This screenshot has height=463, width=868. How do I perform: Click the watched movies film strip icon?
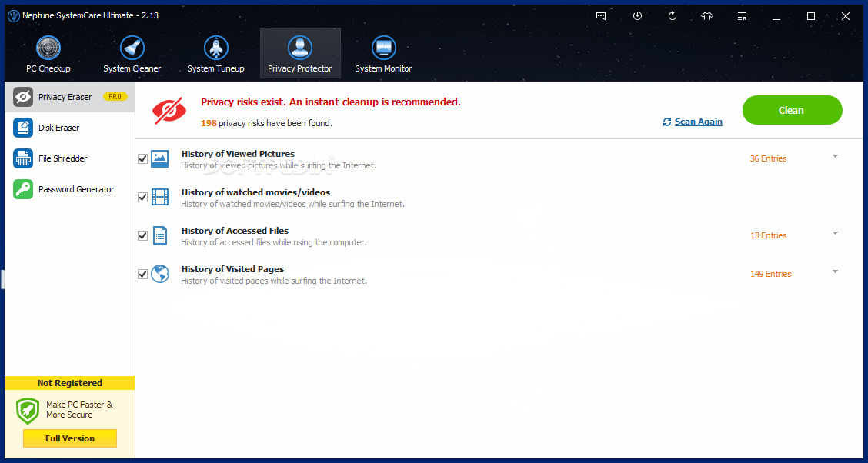click(x=159, y=197)
